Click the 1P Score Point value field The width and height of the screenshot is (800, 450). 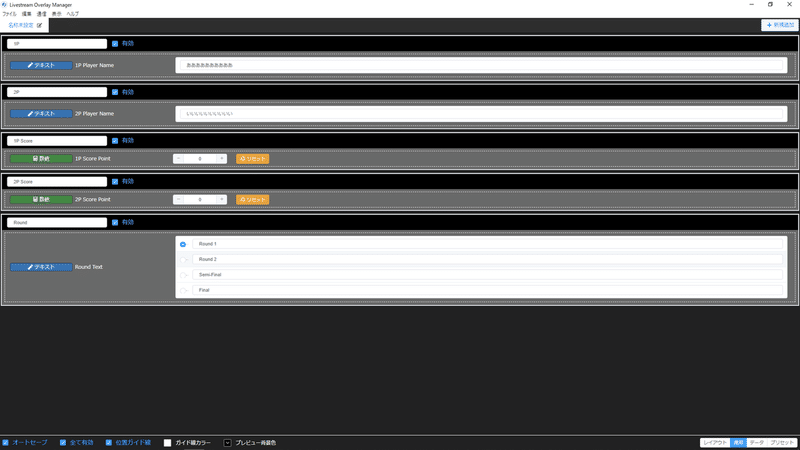tap(200, 159)
